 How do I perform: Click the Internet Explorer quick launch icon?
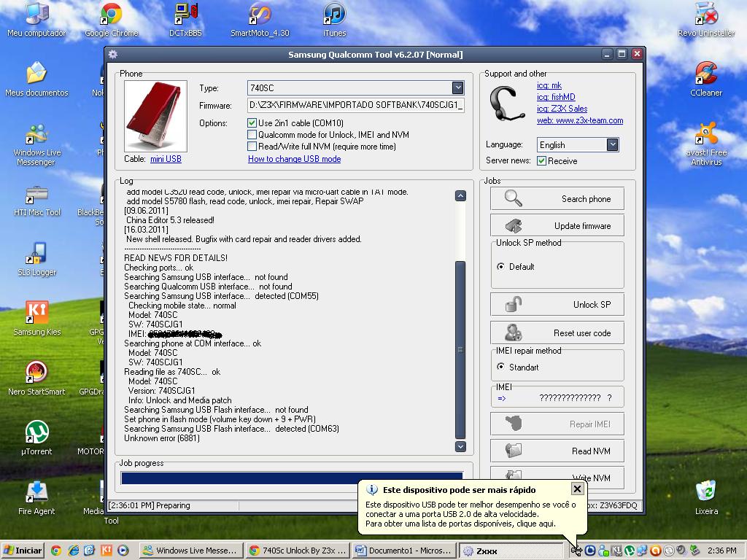point(73,551)
